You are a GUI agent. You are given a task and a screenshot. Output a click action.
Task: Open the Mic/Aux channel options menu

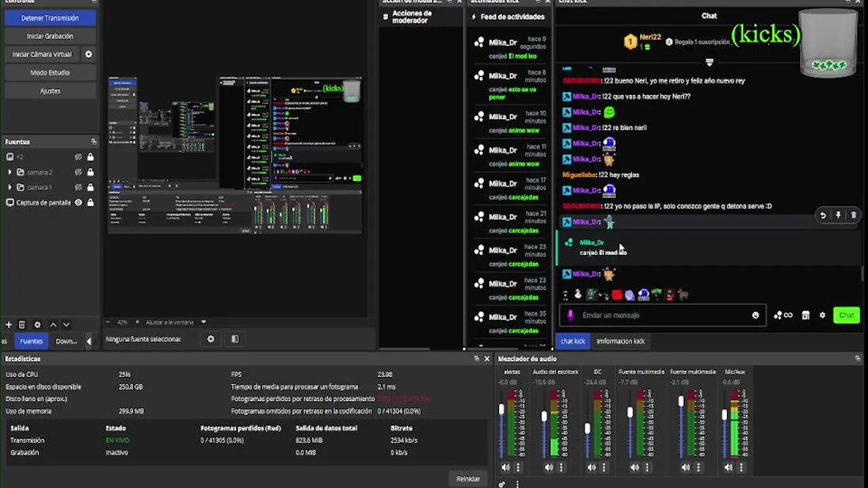[x=741, y=467]
